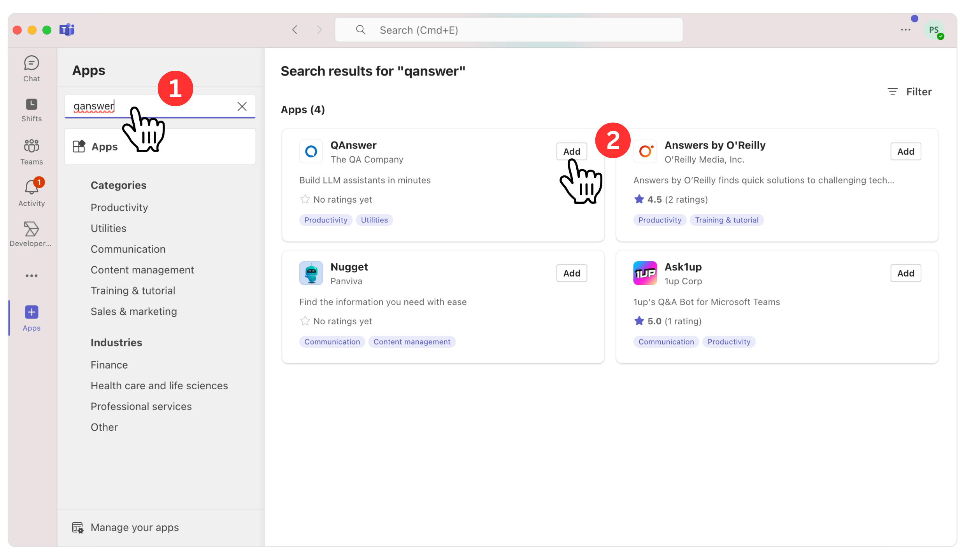Click the Answers by O'Reilly logo
965x560 pixels.
pos(645,151)
